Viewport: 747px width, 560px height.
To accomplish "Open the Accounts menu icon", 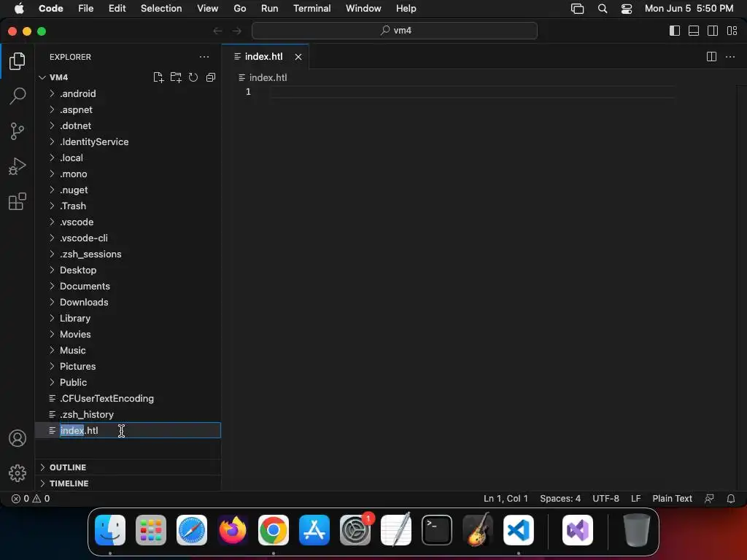I will point(18,438).
